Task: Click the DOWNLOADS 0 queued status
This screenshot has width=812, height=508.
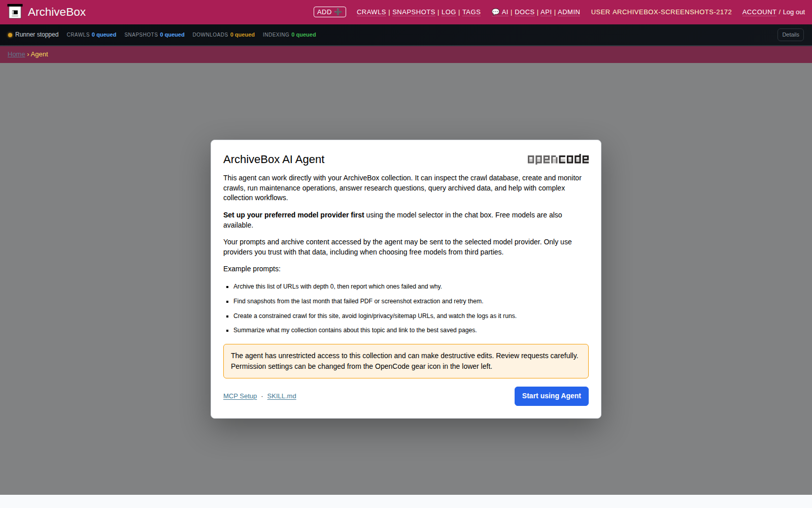Action: 223,35
